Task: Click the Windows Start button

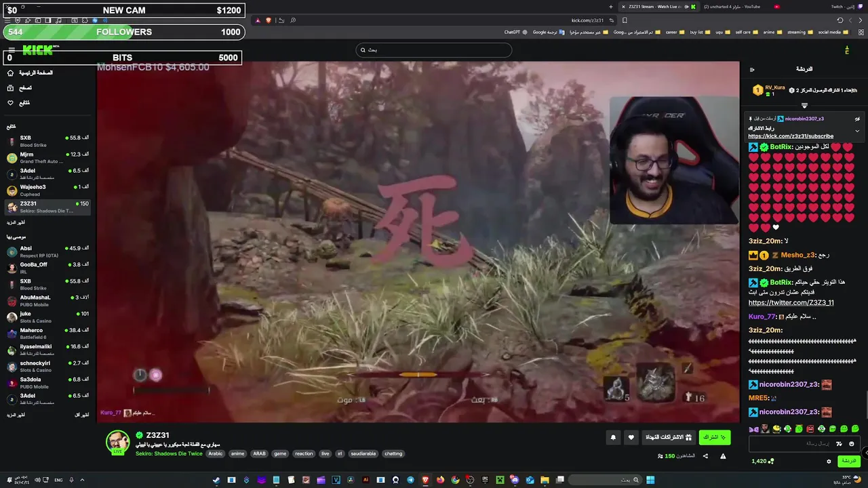Action: (x=650, y=480)
